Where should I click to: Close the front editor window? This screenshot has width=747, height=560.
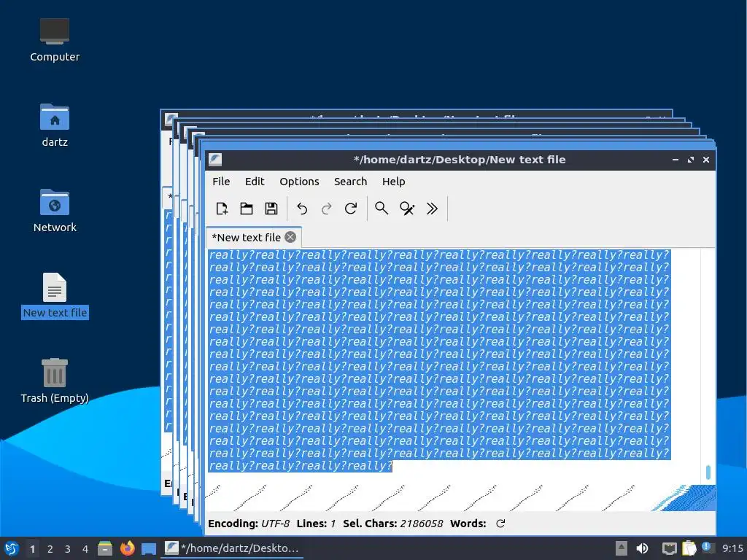coord(706,160)
